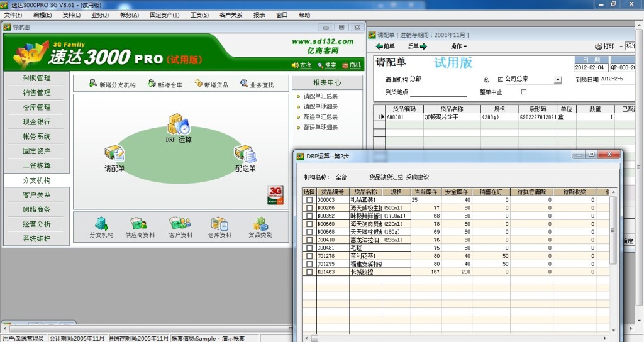Select row K01463 长城胶擦
644x342 pixels.
coord(456,272)
